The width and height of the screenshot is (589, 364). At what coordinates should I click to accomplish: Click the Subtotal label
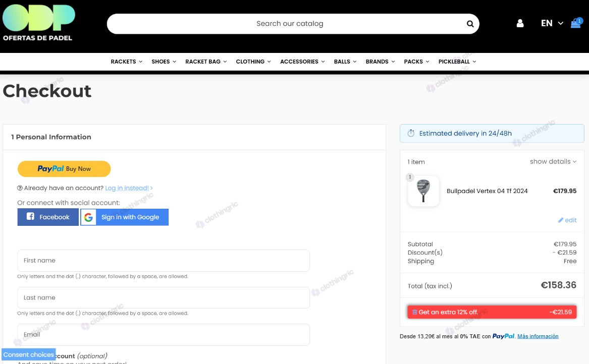click(420, 244)
